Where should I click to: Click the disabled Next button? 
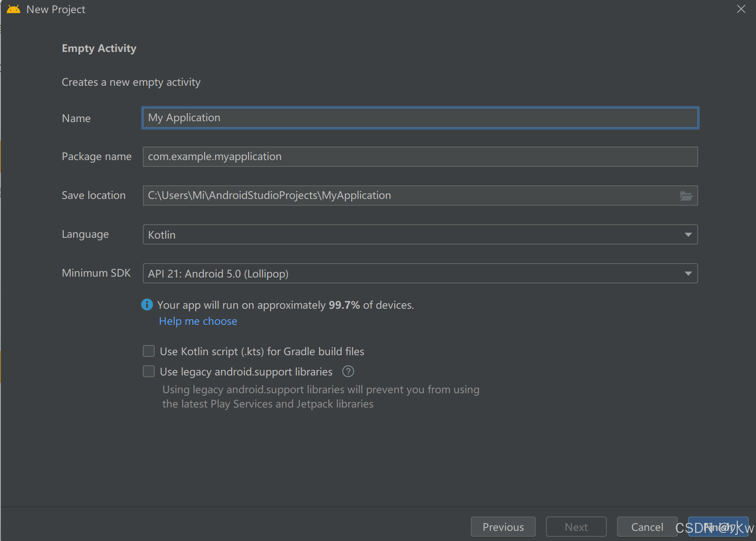click(576, 527)
